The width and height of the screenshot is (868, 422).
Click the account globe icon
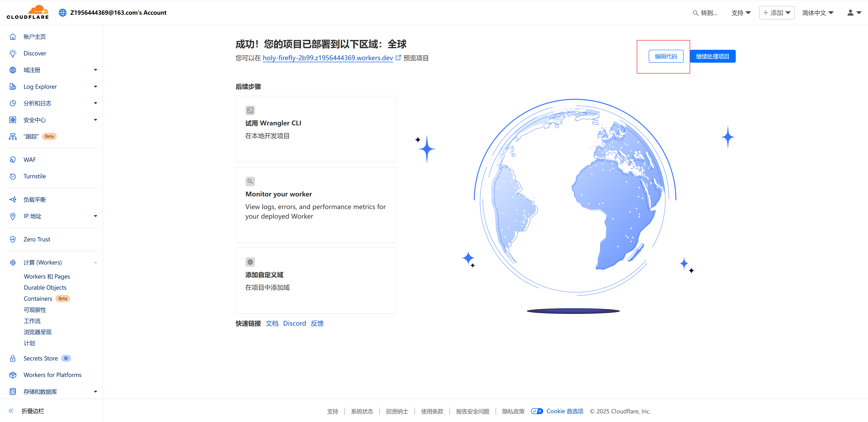[63, 12]
